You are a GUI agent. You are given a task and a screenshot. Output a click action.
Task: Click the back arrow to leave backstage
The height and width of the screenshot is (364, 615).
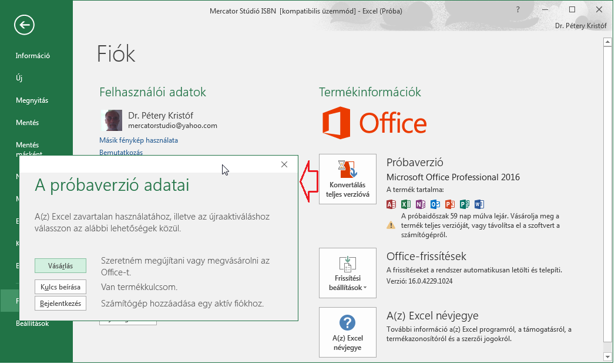pos(24,25)
